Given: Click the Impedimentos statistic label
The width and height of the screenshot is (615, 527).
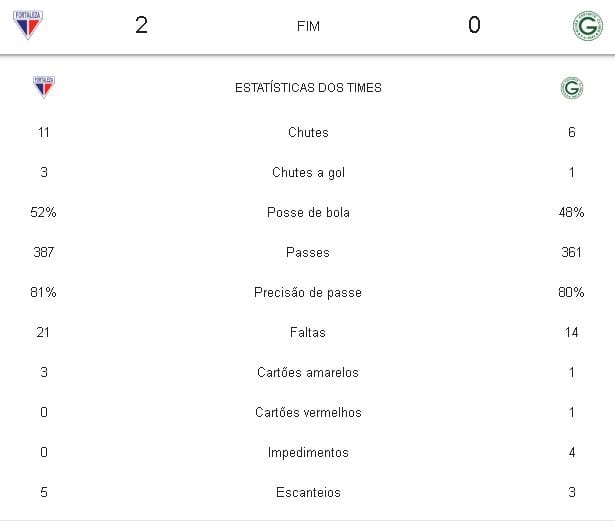Looking at the screenshot, I should tap(308, 452).
